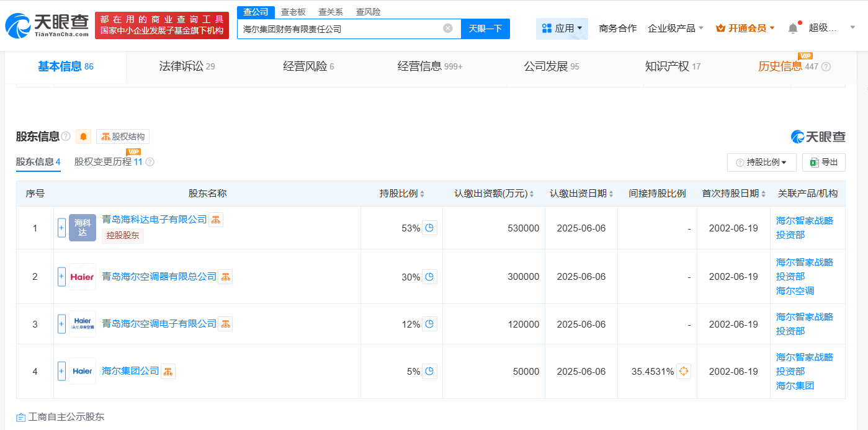Subscribe using the shareholder alert bell icon
868x430 pixels.
point(83,137)
